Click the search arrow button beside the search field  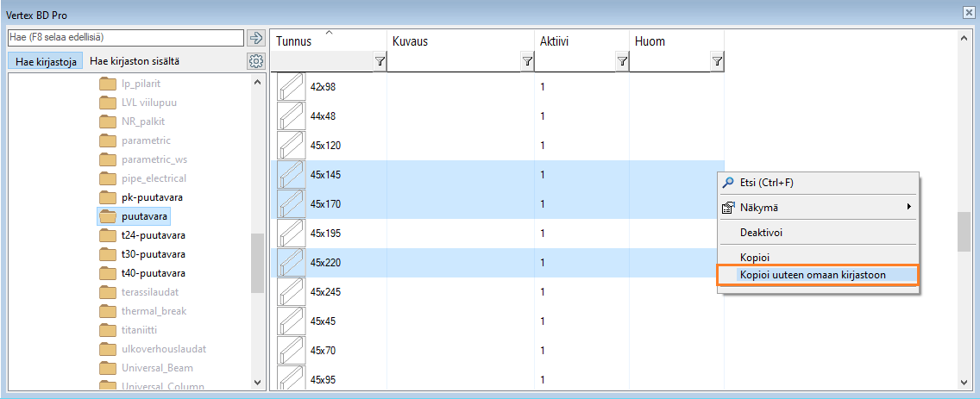pyautogui.click(x=255, y=38)
